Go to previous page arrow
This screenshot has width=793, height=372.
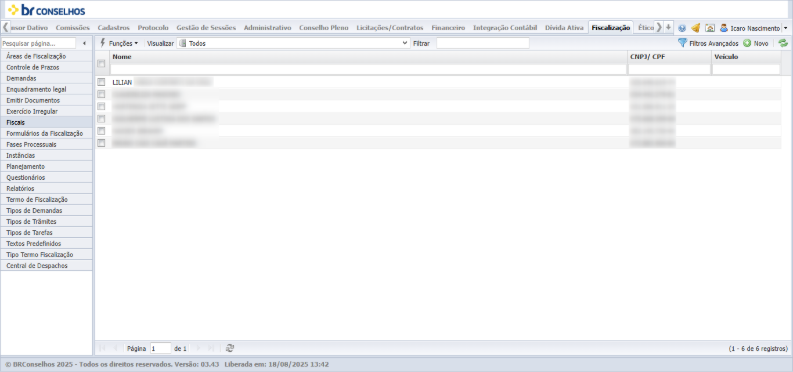pyautogui.click(x=116, y=348)
